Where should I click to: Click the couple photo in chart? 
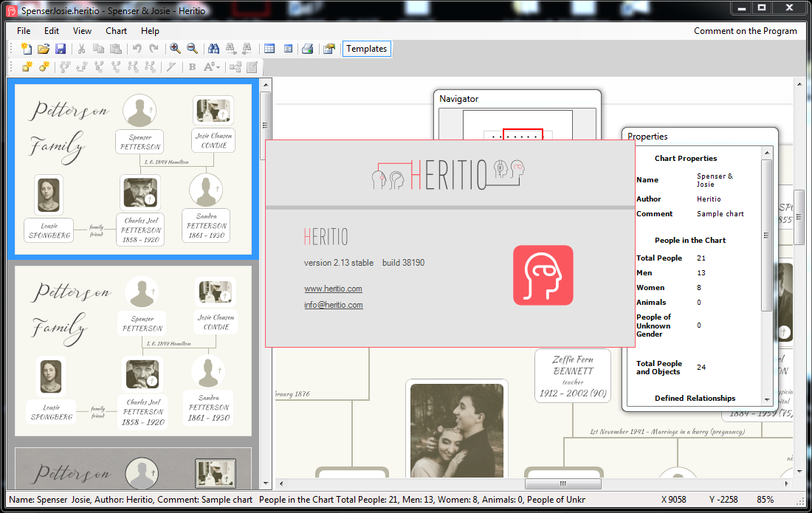tap(457, 430)
